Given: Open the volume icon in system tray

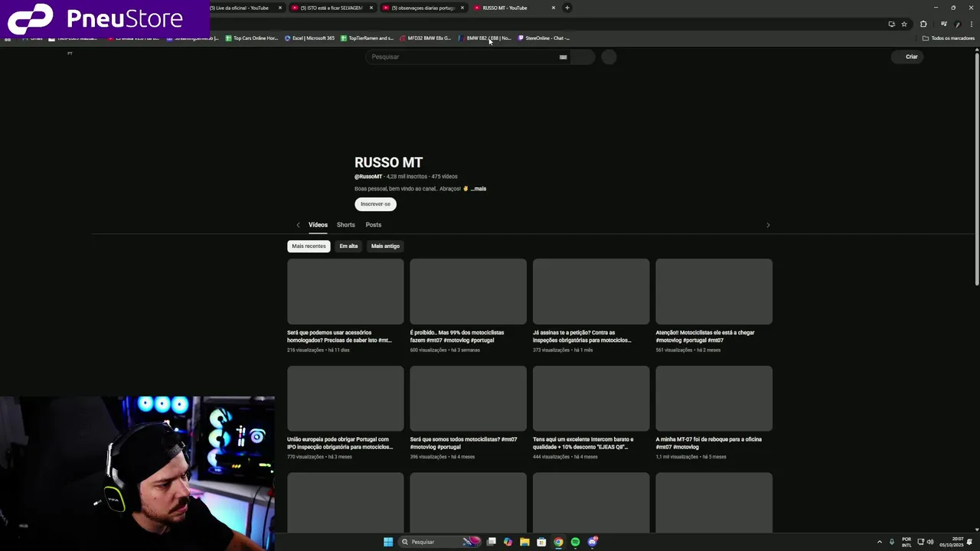Looking at the screenshot, I should point(930,542).
